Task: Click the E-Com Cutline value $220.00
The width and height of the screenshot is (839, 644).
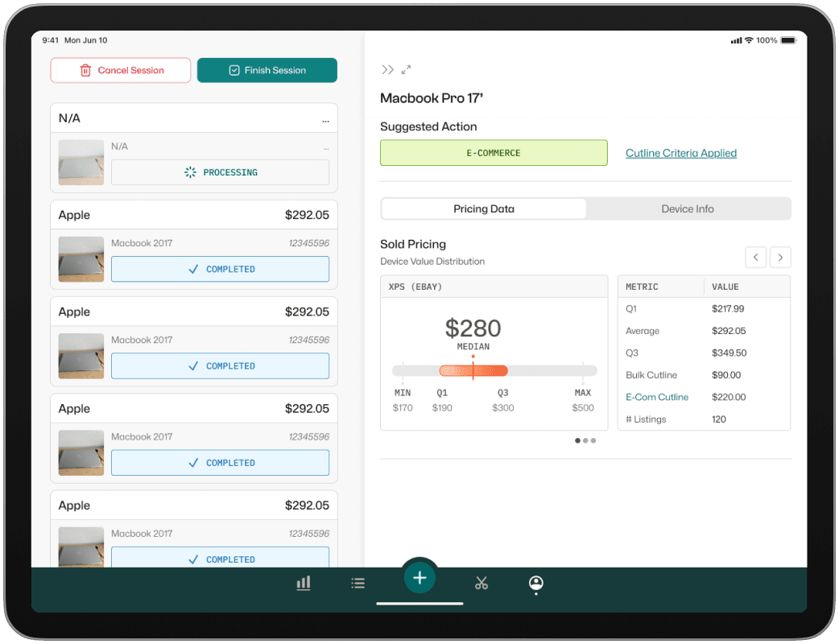Action: tap(729, 398)
